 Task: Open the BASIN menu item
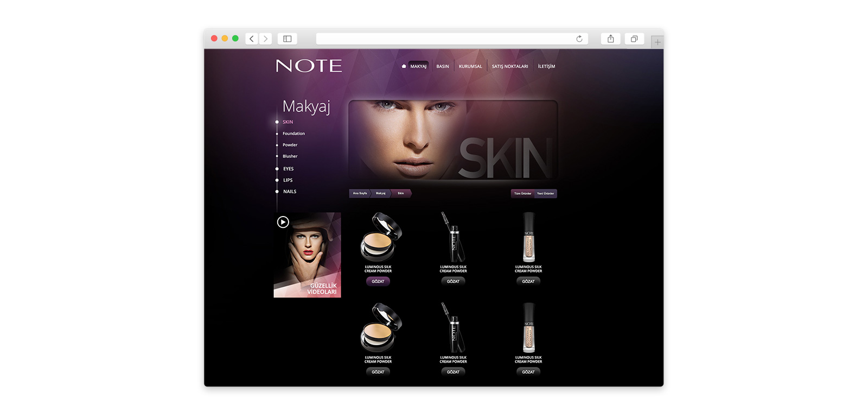tap(443, 66)
